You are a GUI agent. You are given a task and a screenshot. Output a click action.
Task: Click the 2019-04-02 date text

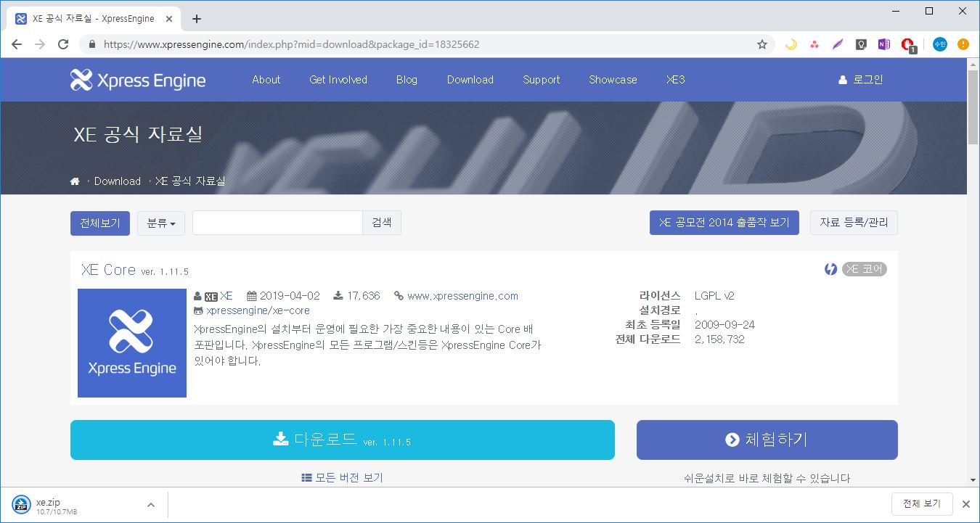pos(290,296)
